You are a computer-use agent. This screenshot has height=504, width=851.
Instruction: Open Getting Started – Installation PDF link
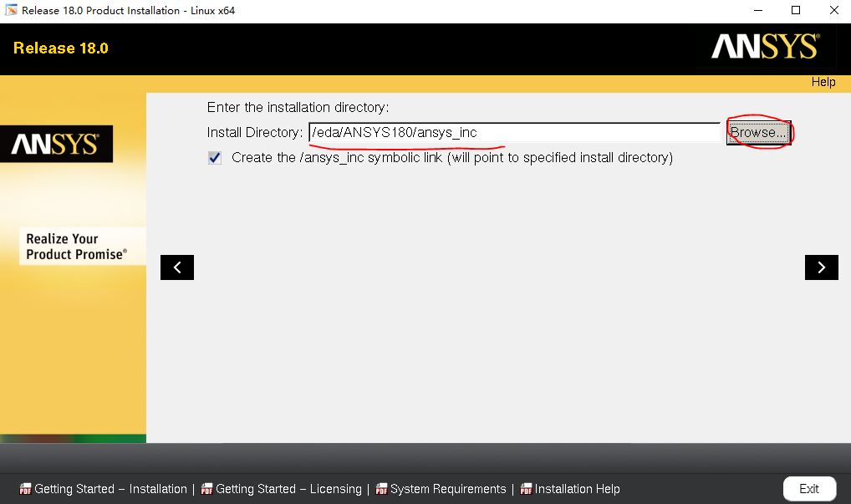tap(110, 489)
